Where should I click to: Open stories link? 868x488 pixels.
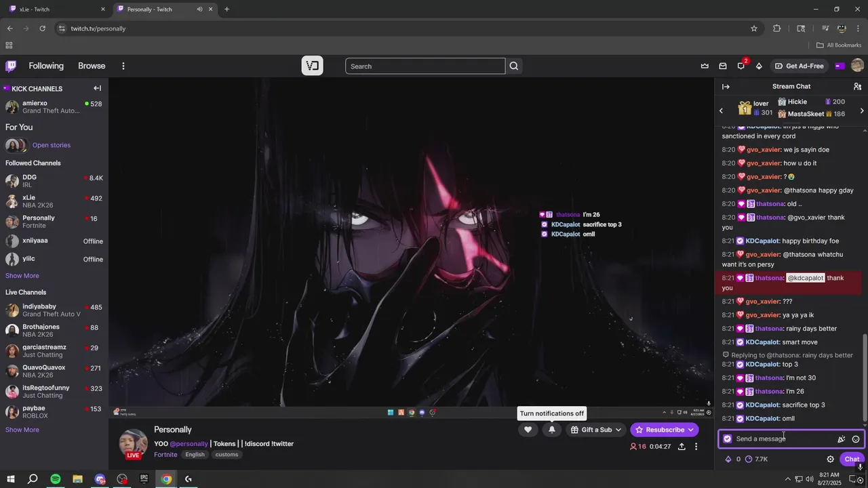[x=52, y=145]
